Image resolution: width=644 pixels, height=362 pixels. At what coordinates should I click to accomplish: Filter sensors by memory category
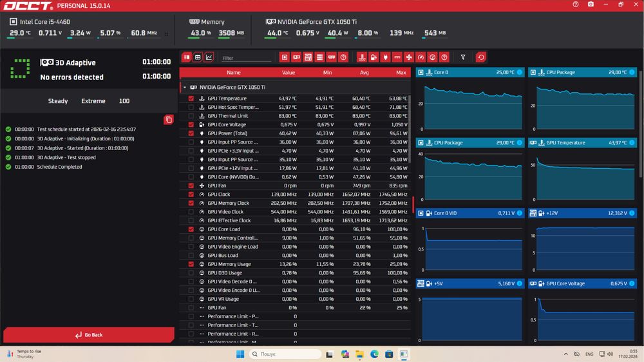(332, 57)
